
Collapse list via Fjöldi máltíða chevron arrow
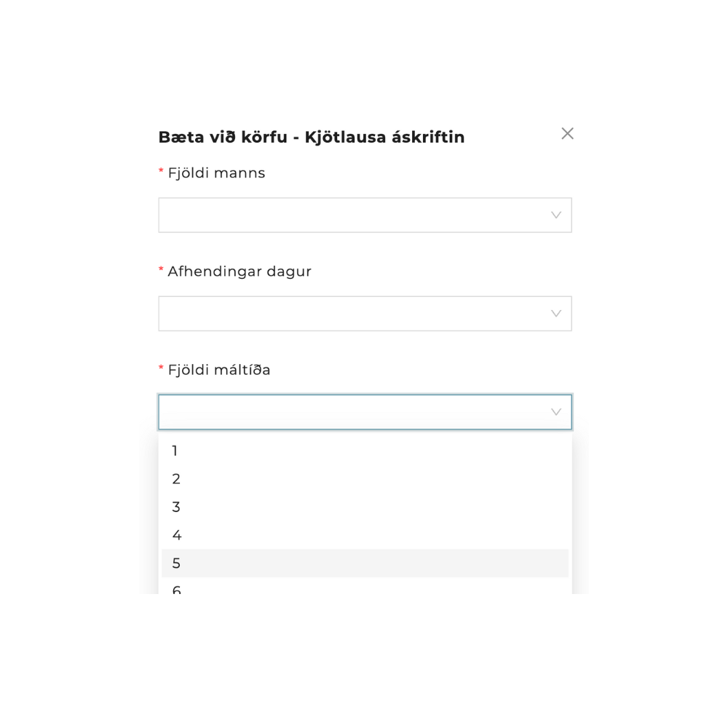tap(556, 412)
